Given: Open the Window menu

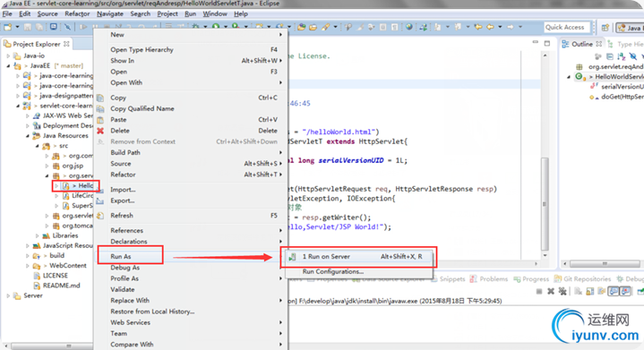Looking at the screenshot, I should pyautogui.click(x=214, y=13).
